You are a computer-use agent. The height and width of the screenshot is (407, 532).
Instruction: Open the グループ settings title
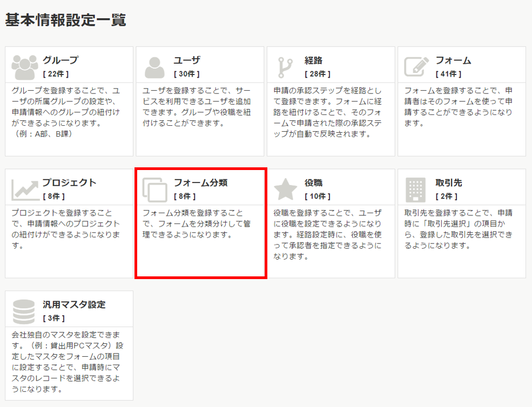pos(60,60)
